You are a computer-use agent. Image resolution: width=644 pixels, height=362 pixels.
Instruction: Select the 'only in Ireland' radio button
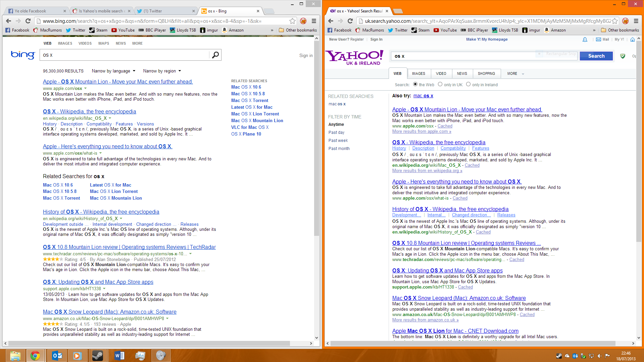pos(468,84)
